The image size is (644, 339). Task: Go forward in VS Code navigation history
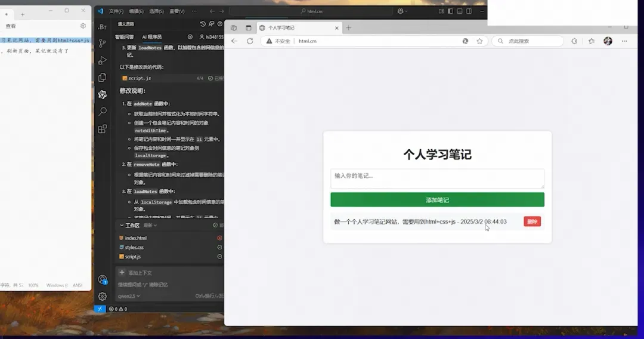(x=222, y=11)
